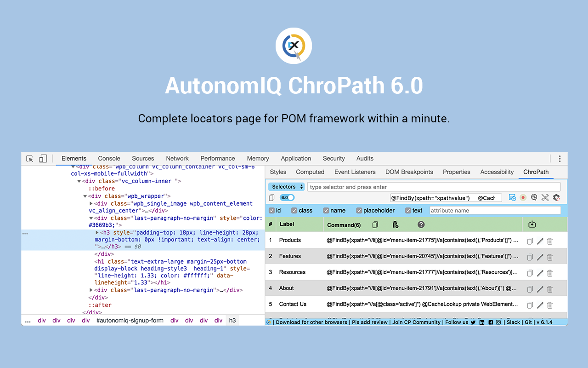Edit the Features row with pencil icon
Viewport: 588px width, 368px height.
tap(540, 257)
